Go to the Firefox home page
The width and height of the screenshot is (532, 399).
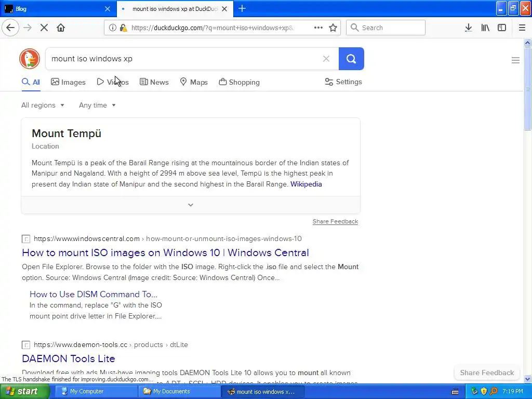coord(61,28)
